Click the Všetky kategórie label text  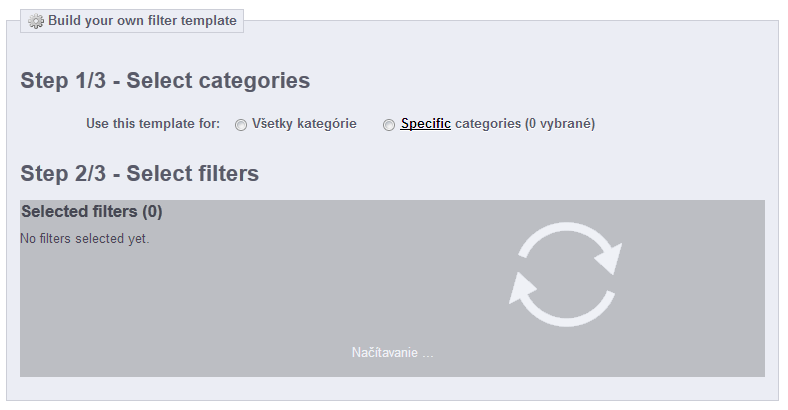304,124
